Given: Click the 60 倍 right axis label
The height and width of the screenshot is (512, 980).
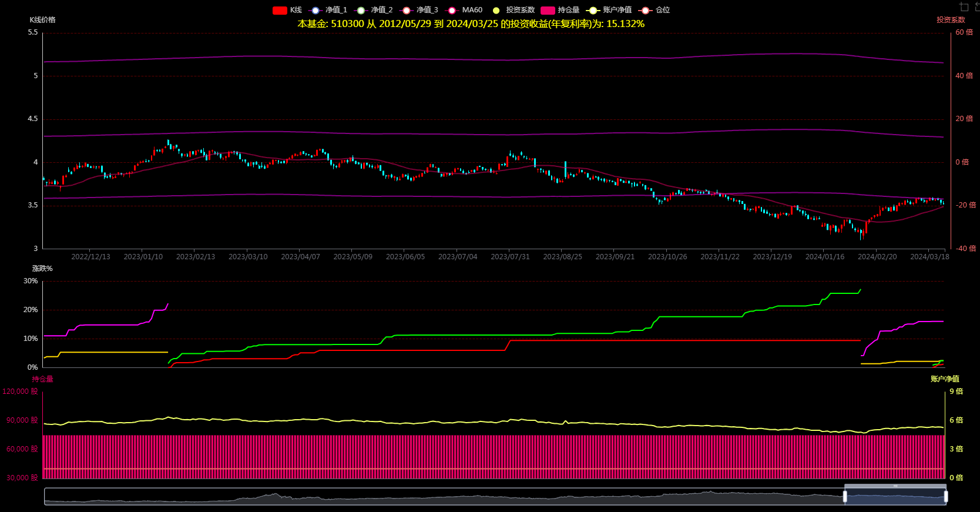Looking at the screenshot, I should click(964, 32).
